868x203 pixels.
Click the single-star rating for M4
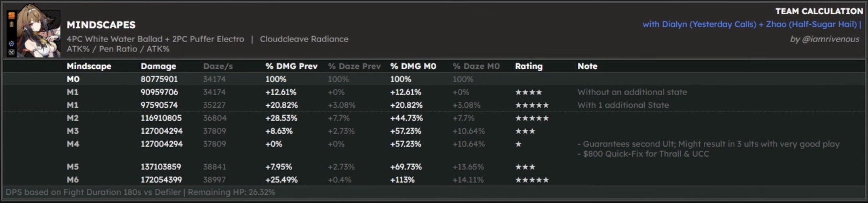(x=518, y=144)
